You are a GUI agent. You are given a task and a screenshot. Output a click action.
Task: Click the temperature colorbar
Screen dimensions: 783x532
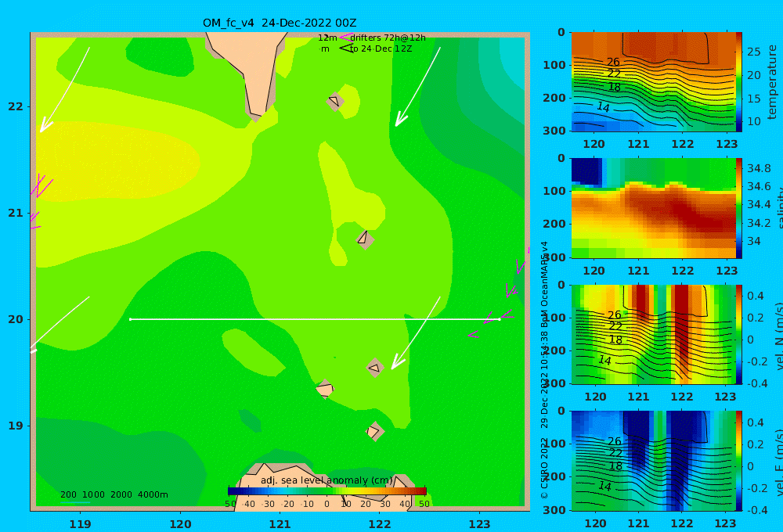point(739,82)
